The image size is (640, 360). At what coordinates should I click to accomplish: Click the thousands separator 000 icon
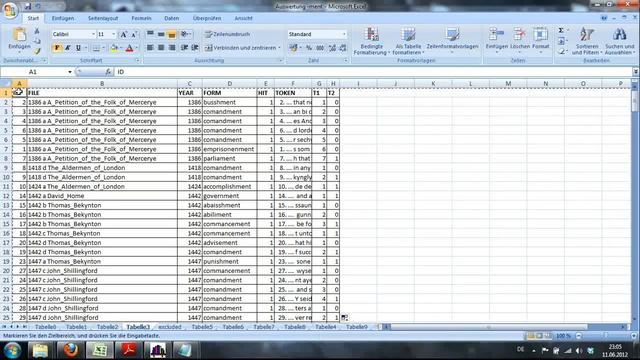click(320, 48)
